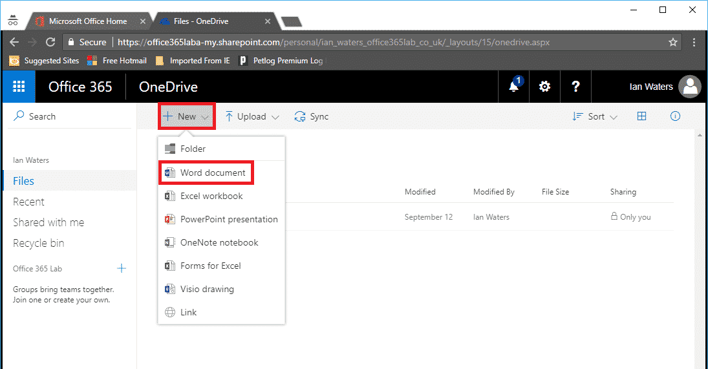The width and height of the screenshot is (708, 369).
Task: Choose OneNote notebook from New menu
Action: pyautogui.click(x=221, y=243)
